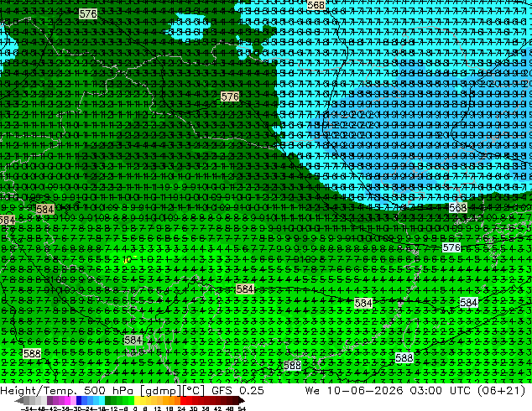Viewport: 532px width, 411px height.
Task: Click the 588 label at the bottom centre
Action: tap(292, 365)
